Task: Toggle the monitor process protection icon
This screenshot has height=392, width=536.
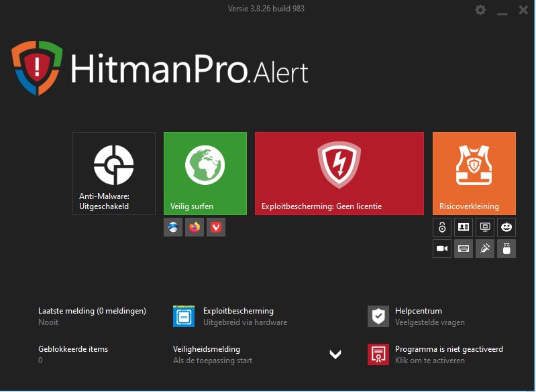Action: 485,227
